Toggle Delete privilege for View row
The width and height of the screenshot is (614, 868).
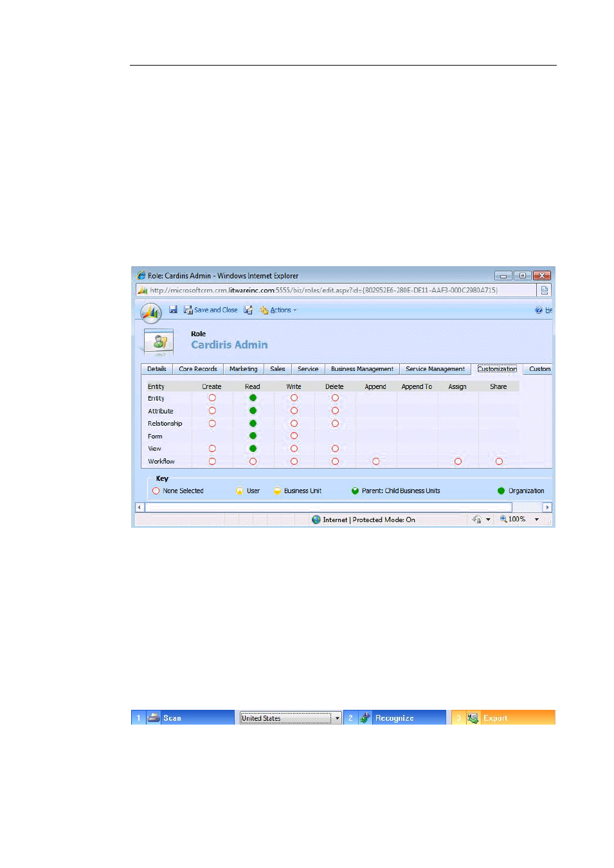(x=335, y=449)
